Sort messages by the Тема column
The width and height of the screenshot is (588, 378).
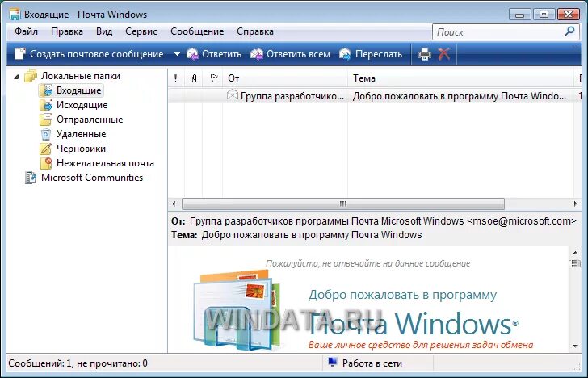[461, 78]
